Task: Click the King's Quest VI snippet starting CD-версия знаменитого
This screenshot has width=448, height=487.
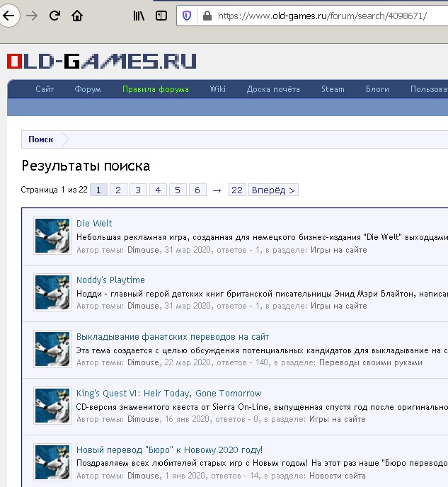Action: (x=262, y=407)
